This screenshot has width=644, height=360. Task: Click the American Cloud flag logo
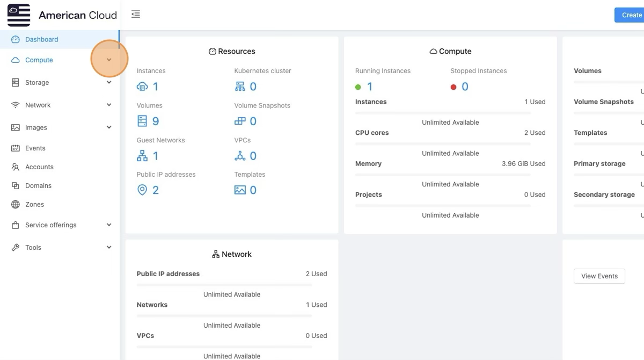[x=19, y=15]
